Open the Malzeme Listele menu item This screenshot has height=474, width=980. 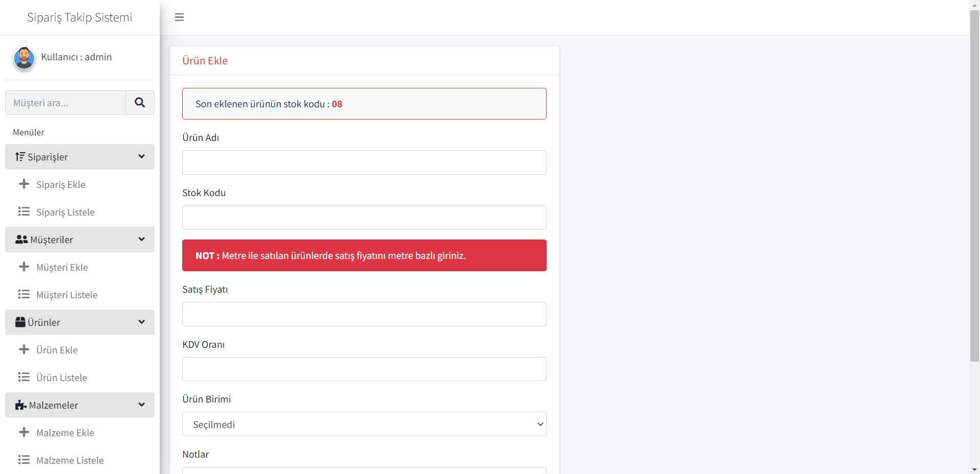click(x=69, y=460)
